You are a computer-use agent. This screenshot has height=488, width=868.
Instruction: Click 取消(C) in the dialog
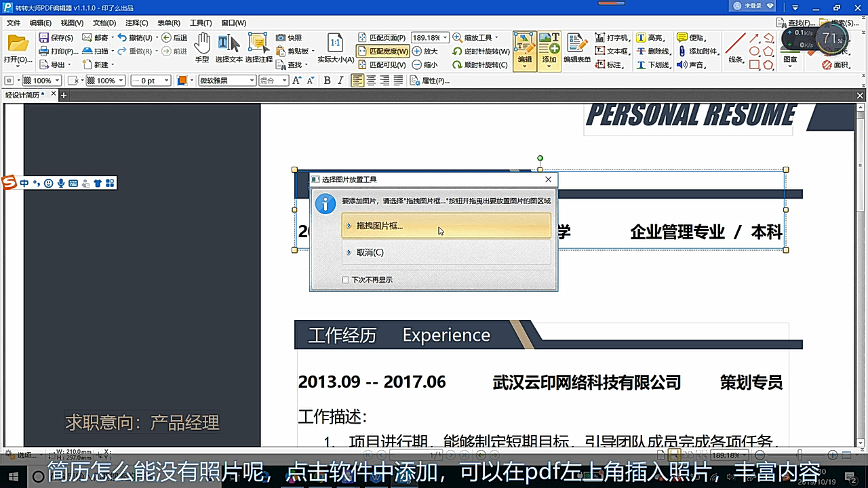pyautogui.click(x=446, y=253)
